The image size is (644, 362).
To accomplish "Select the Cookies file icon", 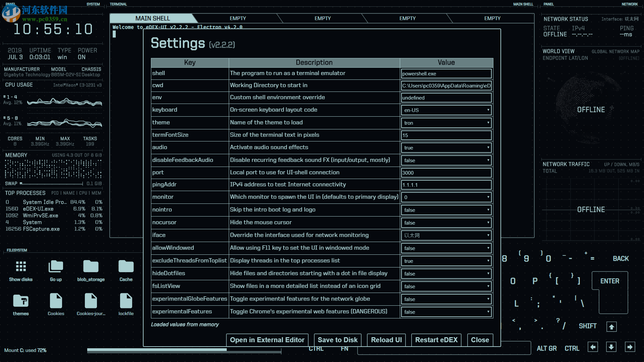I will tap(56, 301).
